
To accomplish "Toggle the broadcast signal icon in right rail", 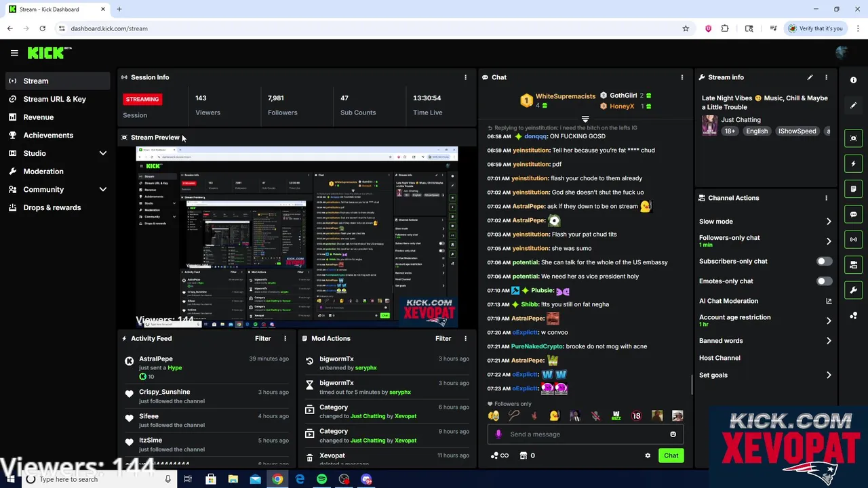I will coord(853,239).
